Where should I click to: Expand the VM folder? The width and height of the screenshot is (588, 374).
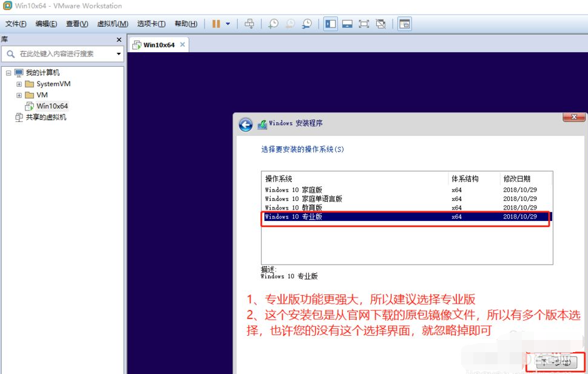(19, 95)
